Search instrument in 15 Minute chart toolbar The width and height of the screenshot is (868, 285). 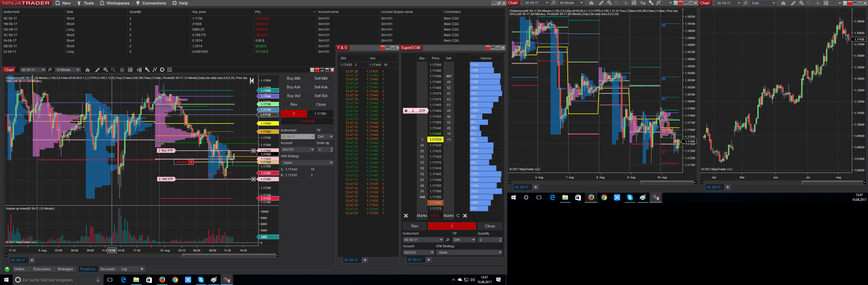tap(50, 70)
